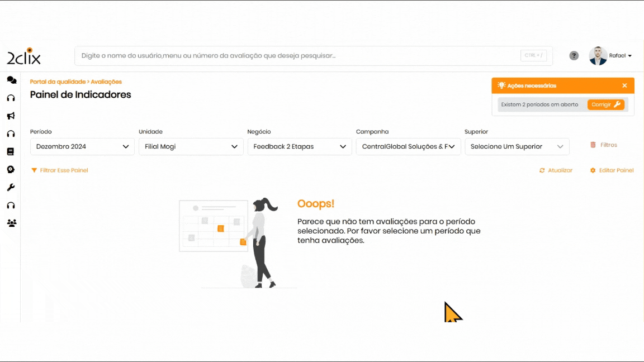Open the Negócio dropdown showing Feedback 2 Etapas

[x=299, y=146]
